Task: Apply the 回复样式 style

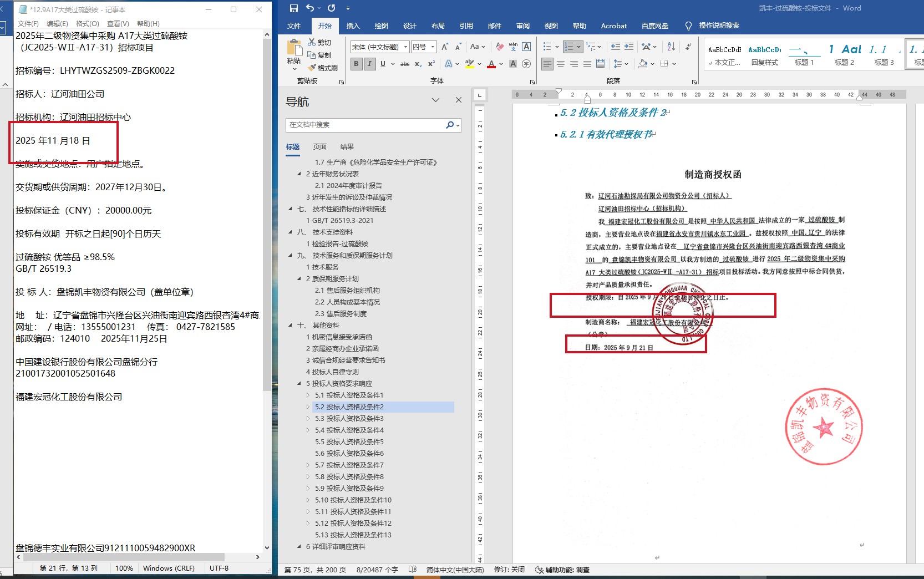Action: [x=765, y=54]
